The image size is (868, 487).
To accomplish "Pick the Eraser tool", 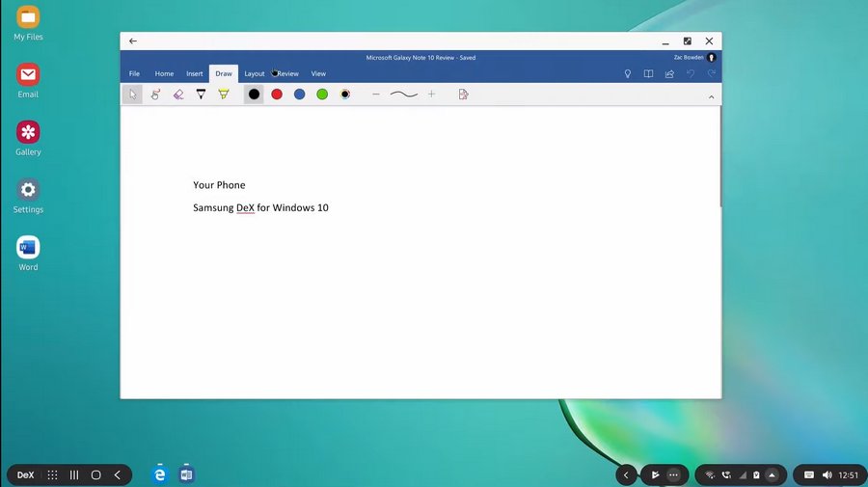I will pos(178,95).
